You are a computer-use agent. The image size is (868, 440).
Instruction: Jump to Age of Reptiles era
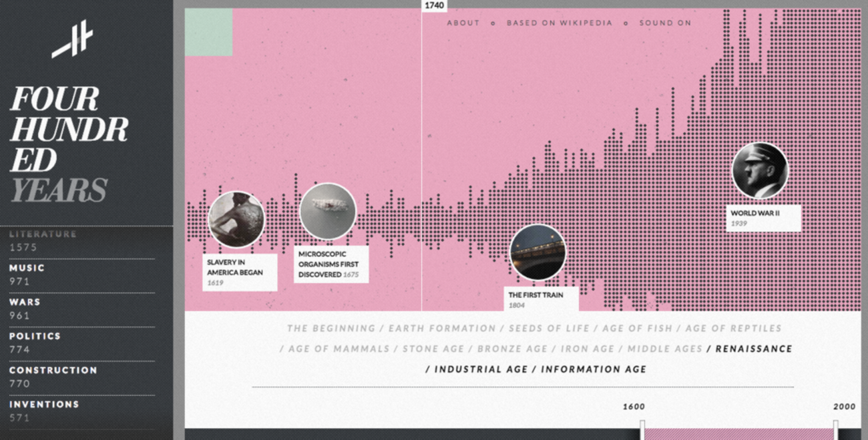pyautogui.click(x=733, y=328)
